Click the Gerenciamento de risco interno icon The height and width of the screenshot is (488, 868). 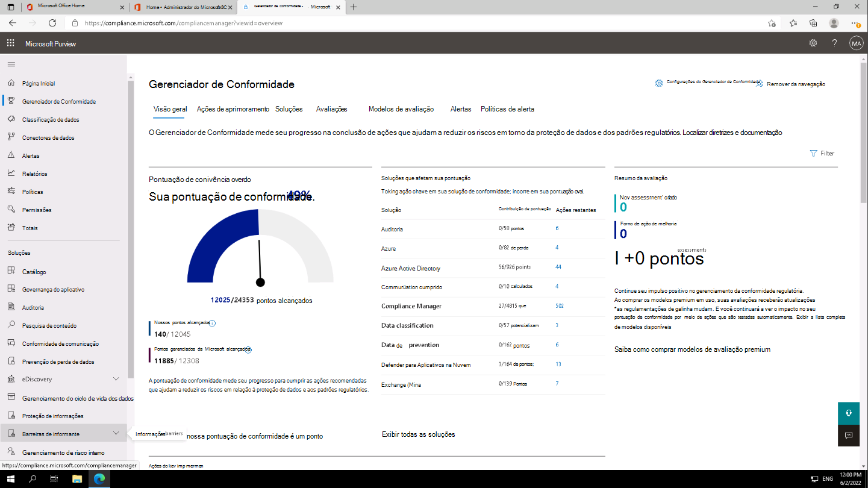tap(11, 452)
